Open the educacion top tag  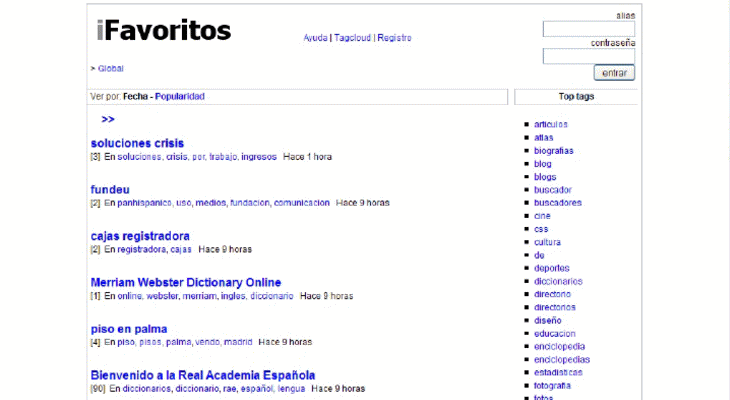(x=554, y=334)
